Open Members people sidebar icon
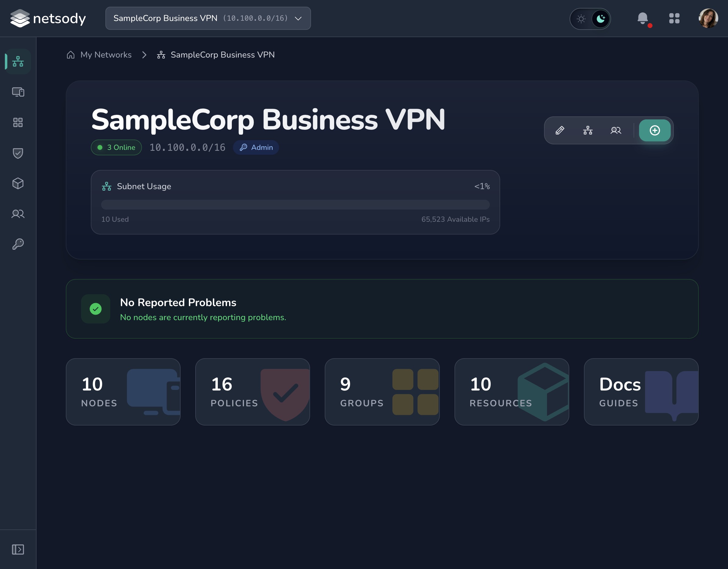The height and width of the screenshot is (569, 728). coord(18,214)
